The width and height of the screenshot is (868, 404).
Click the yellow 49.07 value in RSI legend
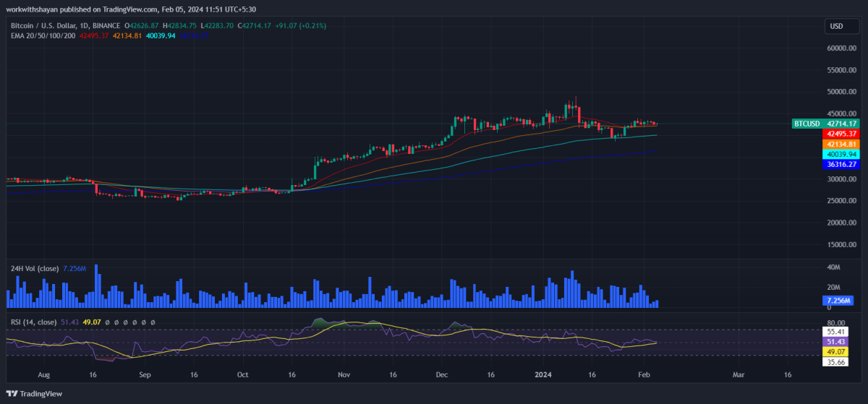pyautogui.click(x=90, y=322)
